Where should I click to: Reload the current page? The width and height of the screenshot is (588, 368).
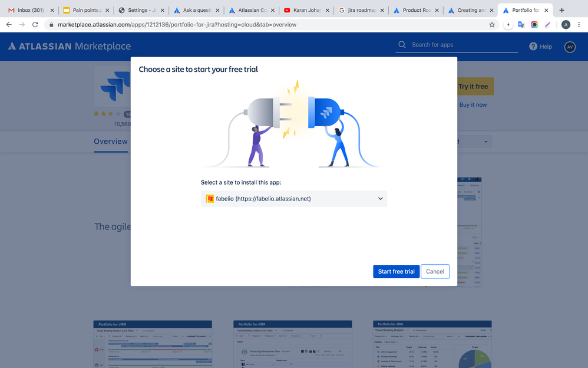[x=35, y=24]
